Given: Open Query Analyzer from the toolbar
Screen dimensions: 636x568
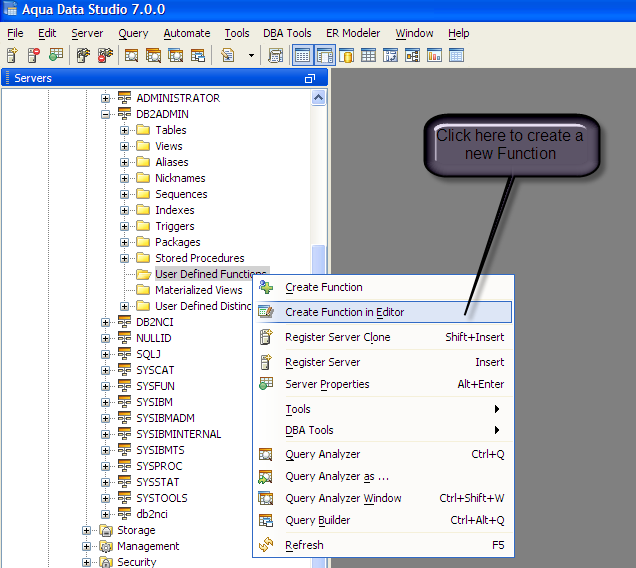Looking at the screenshot, I should coord(131,55).
